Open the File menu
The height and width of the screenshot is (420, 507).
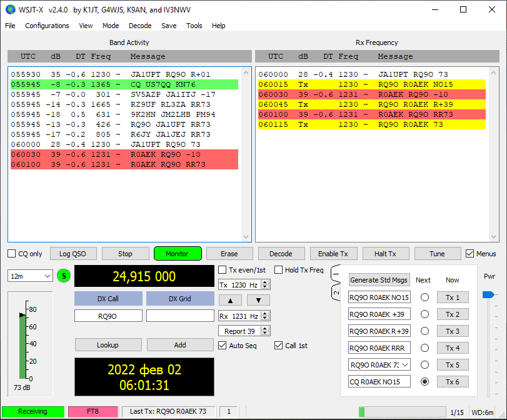pos(10,26)
